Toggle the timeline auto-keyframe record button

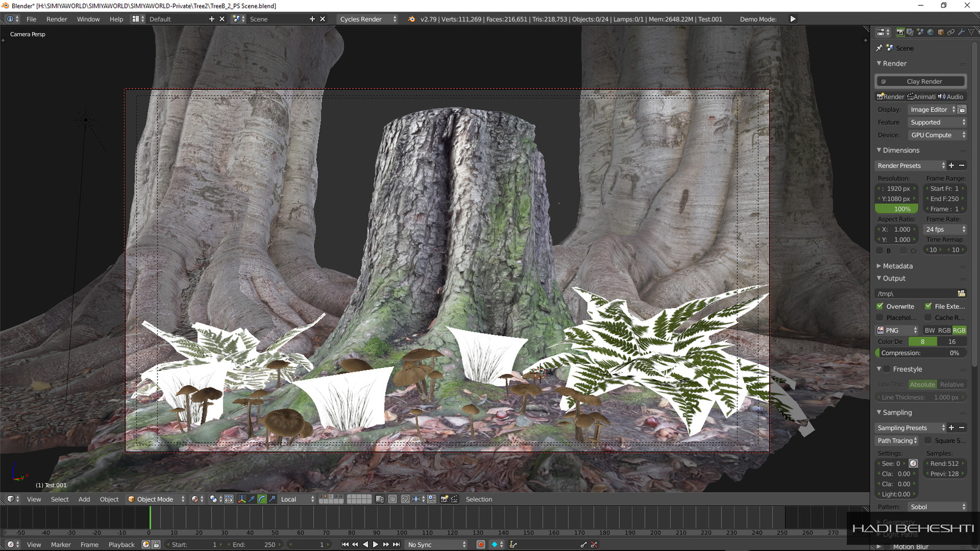click(x=481, y=544)
